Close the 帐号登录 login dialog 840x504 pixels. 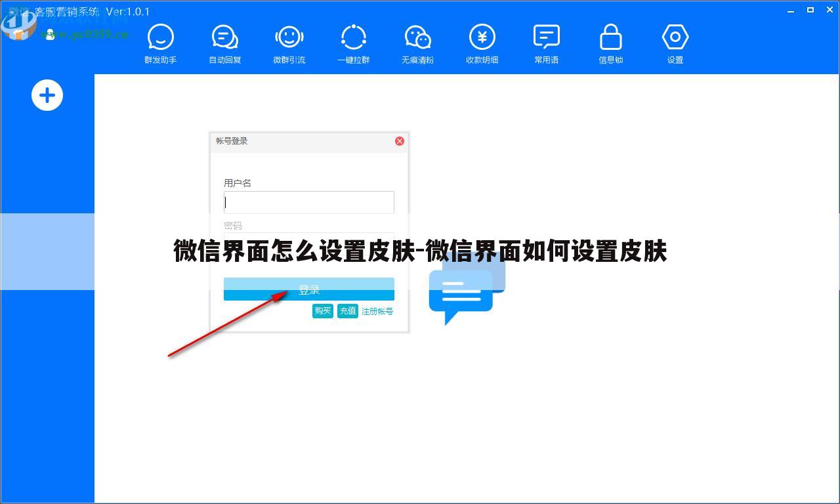coord(400,141)
